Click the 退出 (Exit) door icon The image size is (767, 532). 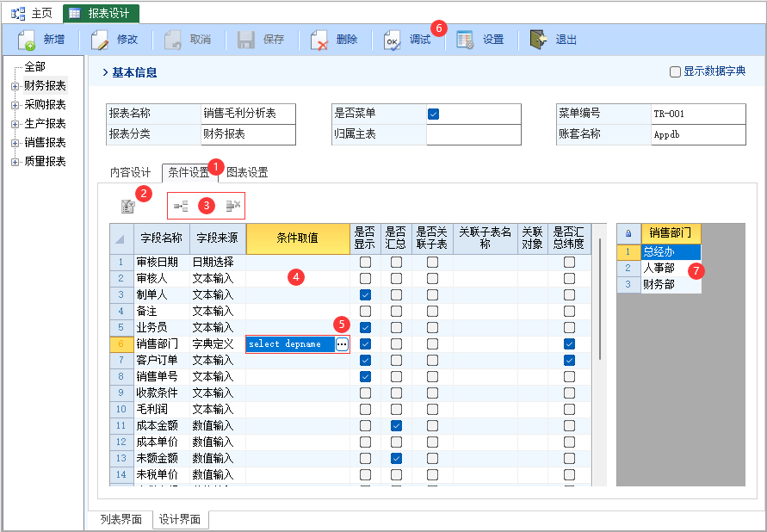pyautogui.click(x=538, y=40)
